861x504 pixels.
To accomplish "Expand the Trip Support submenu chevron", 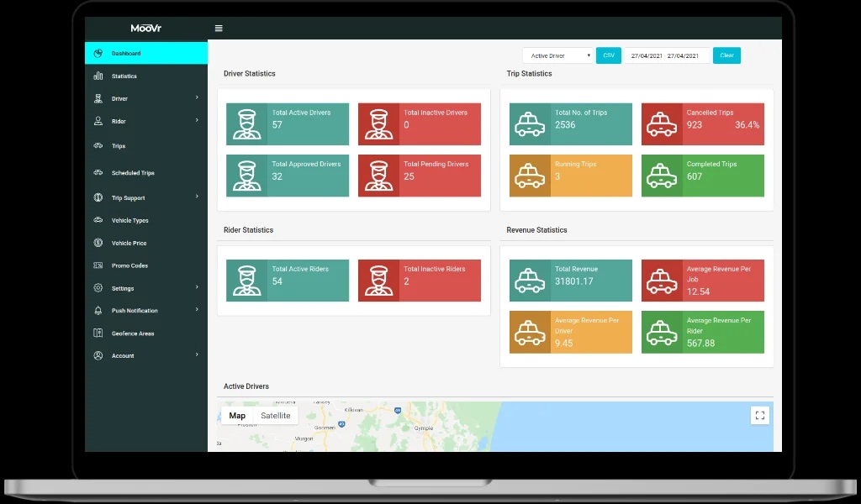I will 197,197.
